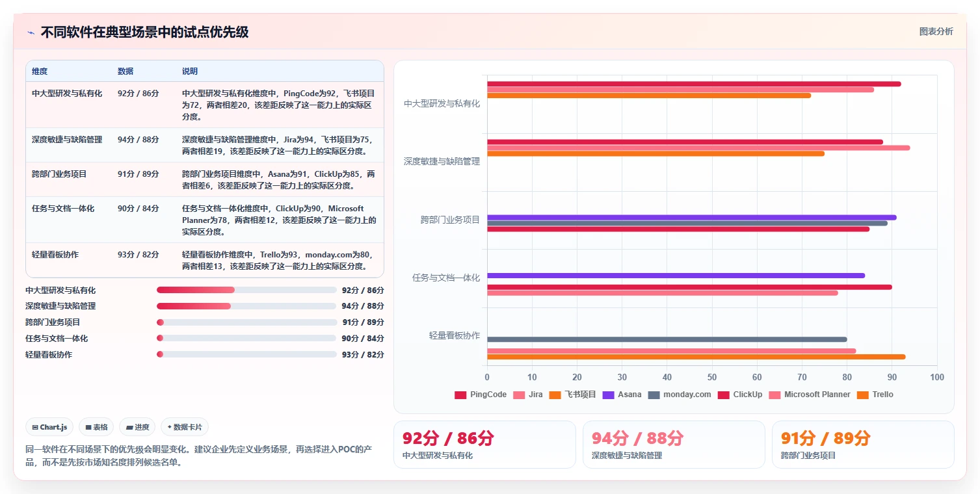Click the 任务与文档一体化 progress bar

pyautogui.click(x=246, y=338)
